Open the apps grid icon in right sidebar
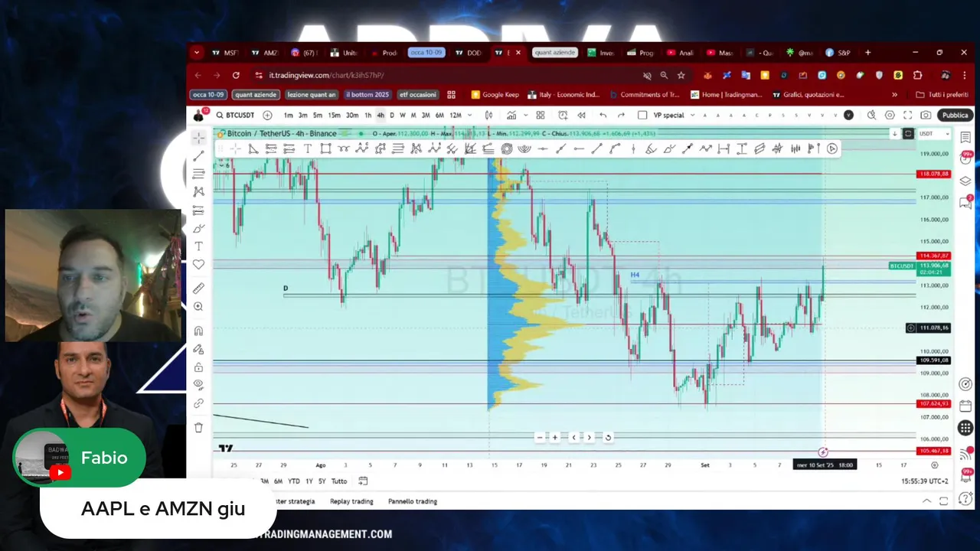This screenshot has width=980, height=551. (x=965, y=429)
